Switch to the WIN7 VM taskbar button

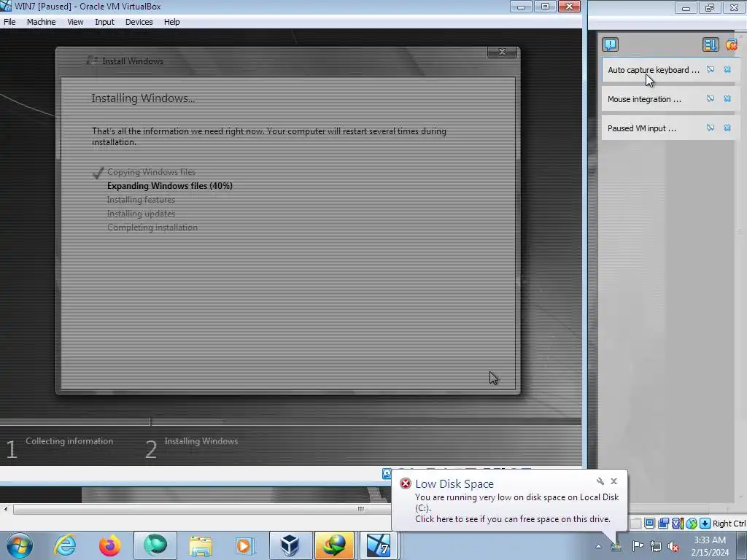click(x=379, y=545)
